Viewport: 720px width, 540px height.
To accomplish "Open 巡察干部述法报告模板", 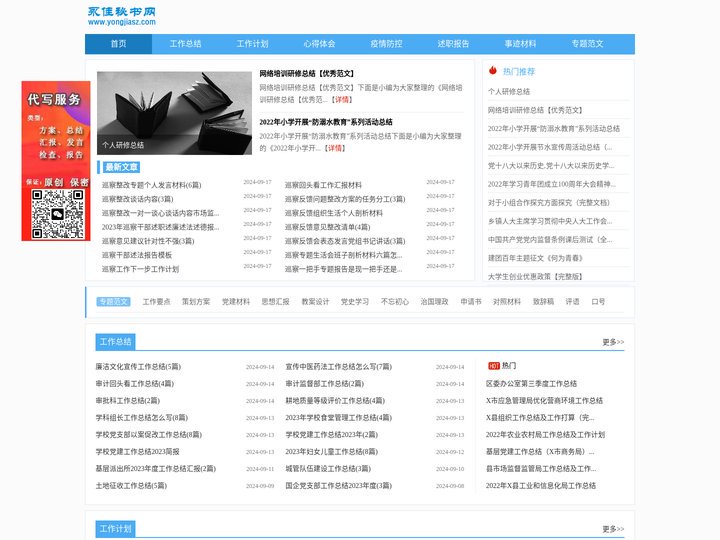I will click(x=137, y=255).
